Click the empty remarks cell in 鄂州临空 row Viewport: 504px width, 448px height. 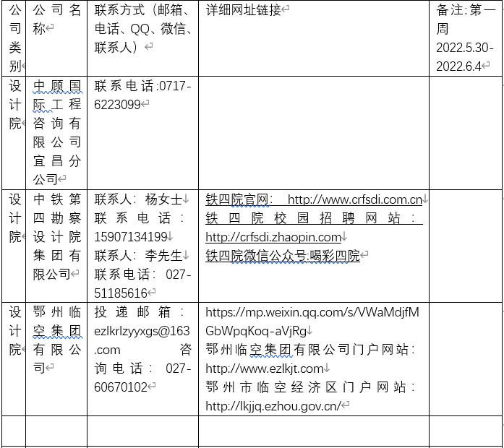coord(465,359)
